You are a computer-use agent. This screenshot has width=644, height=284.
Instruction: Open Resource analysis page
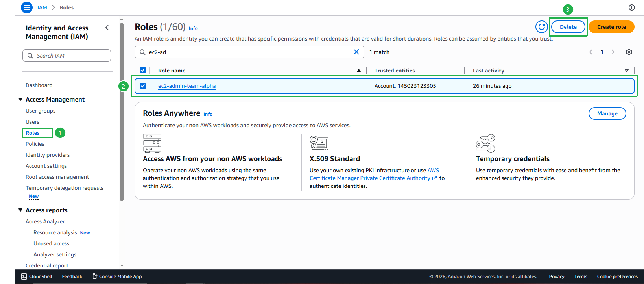pos(55,232)
